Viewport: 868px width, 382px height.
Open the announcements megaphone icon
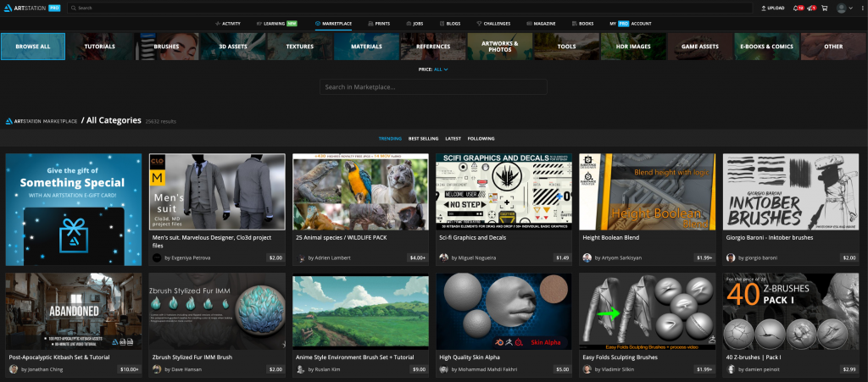(x=810, y=8)
